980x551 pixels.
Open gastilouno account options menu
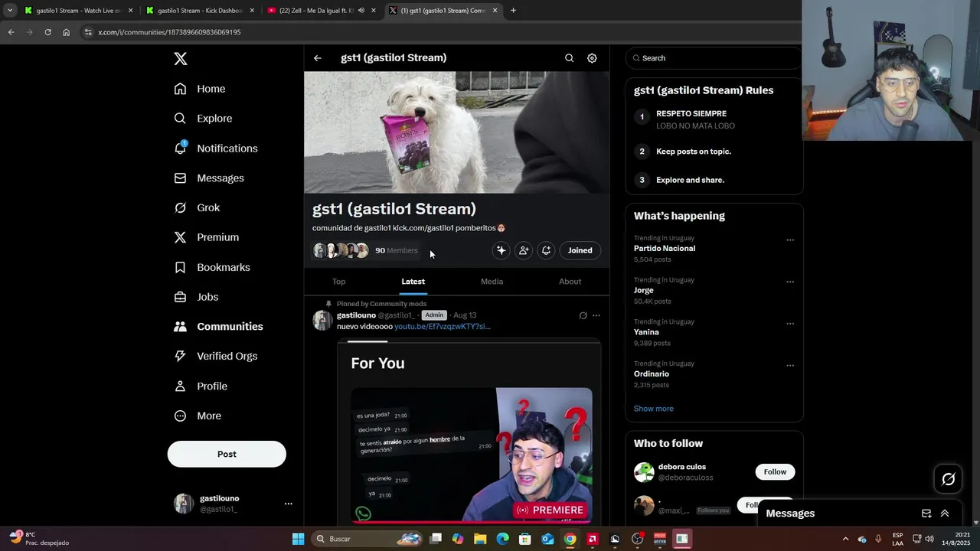[x=289, y=504]
